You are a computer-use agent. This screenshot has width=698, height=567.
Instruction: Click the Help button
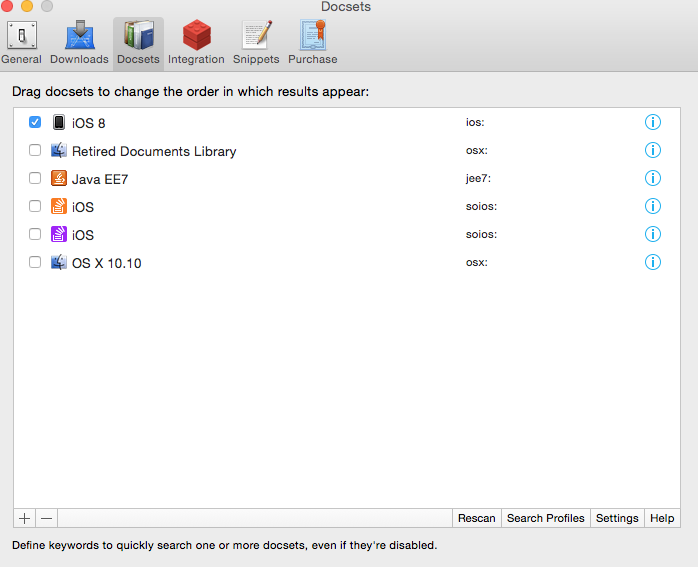click(662, 518)
